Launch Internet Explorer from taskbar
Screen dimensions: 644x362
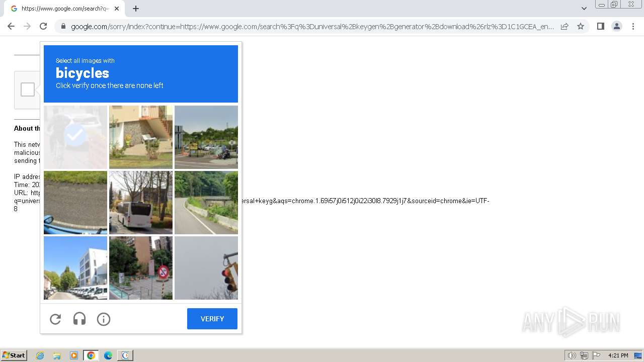pos(40,355)
